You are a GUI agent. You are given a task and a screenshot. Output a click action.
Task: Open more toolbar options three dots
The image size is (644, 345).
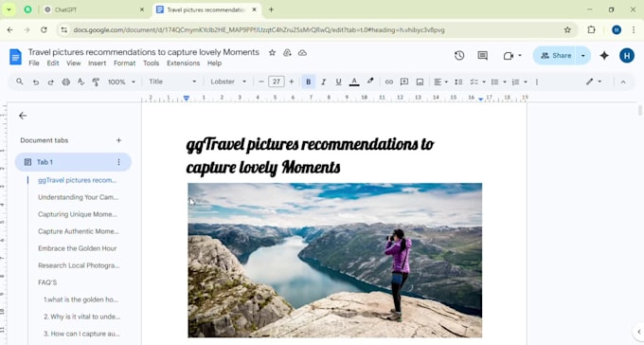click(x=537, y=82)
